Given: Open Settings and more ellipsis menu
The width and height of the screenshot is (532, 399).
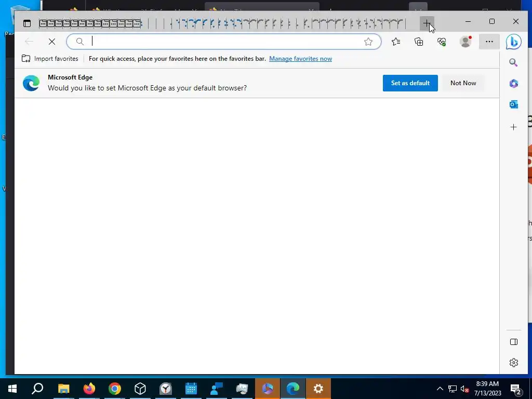Looking at the screenshot, I should [489, 42].
